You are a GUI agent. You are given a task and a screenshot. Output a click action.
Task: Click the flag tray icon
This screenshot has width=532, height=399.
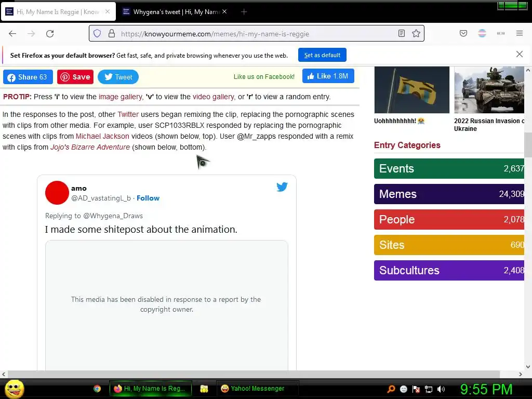(416, 389)
